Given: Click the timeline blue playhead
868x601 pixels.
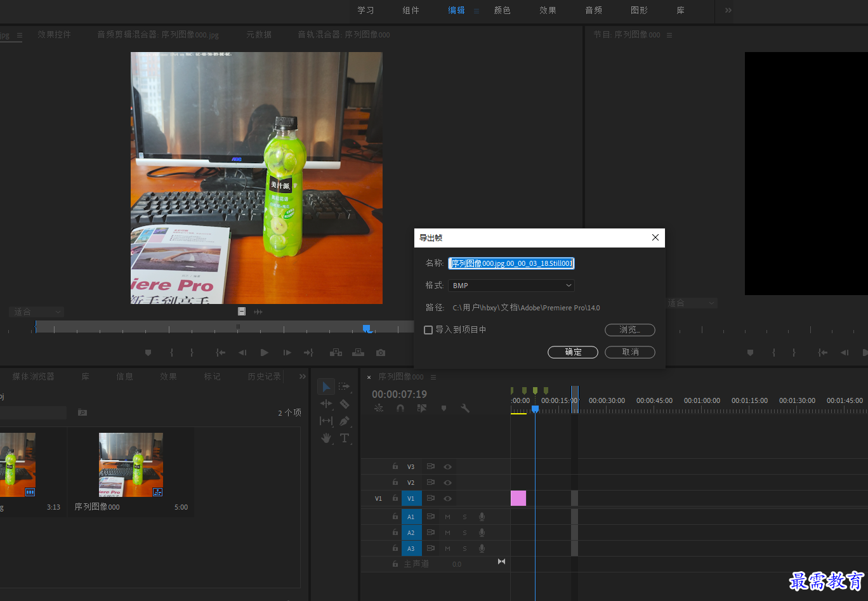Looking at the screenshot, I should (x=535, y=409).
